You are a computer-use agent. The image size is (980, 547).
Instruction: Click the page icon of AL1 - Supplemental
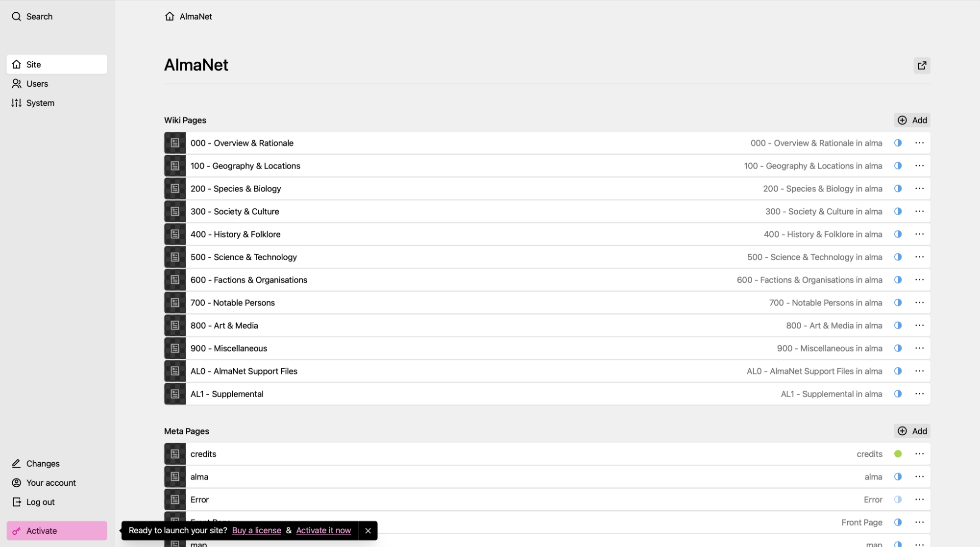tap(175, 394)
